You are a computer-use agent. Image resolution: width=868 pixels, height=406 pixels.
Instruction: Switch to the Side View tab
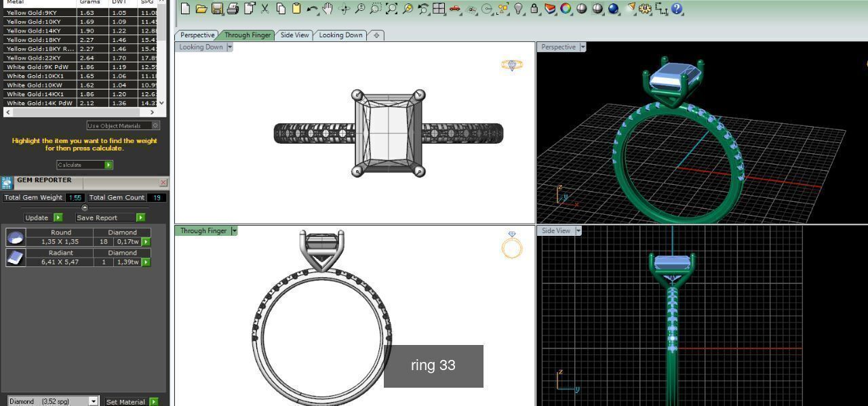(x=295, y=35)
